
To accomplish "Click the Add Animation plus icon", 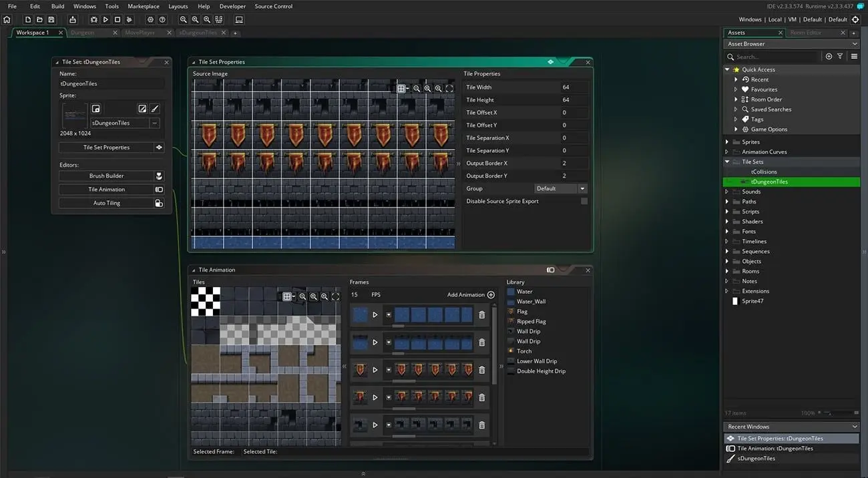I will [x=491, y=294].
